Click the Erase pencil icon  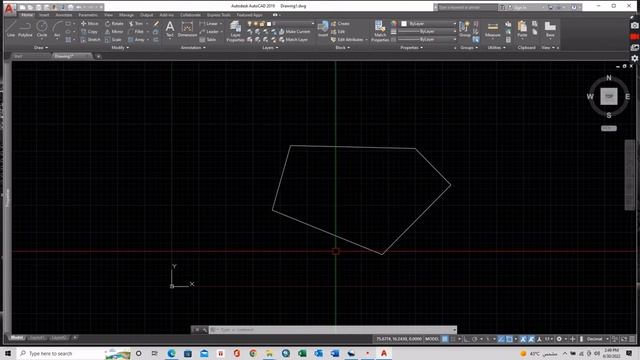(x=156, y=24)
